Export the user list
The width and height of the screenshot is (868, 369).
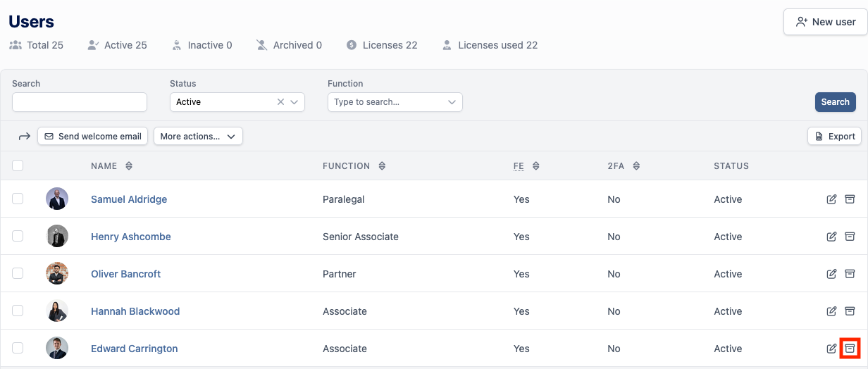[x=834, y=137]
